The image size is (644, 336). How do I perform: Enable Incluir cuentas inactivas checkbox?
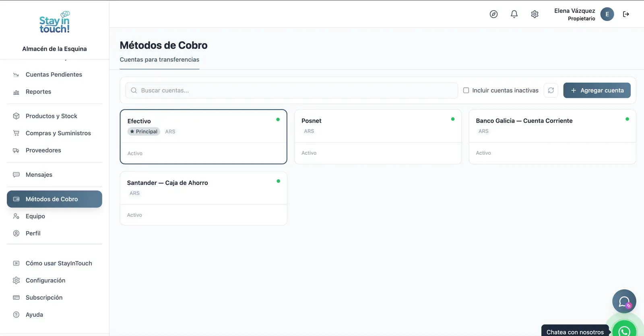click(466, 90)
